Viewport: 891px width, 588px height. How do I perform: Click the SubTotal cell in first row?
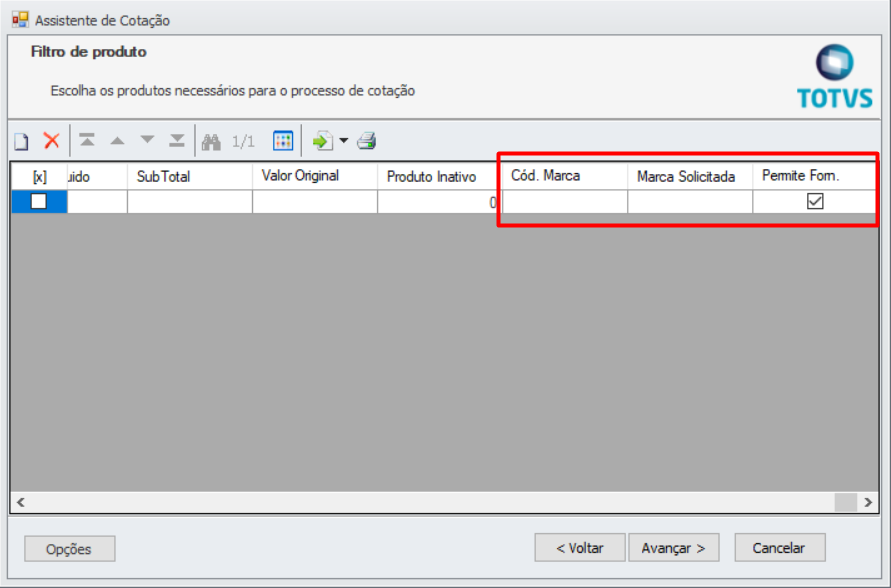(190, 202)
